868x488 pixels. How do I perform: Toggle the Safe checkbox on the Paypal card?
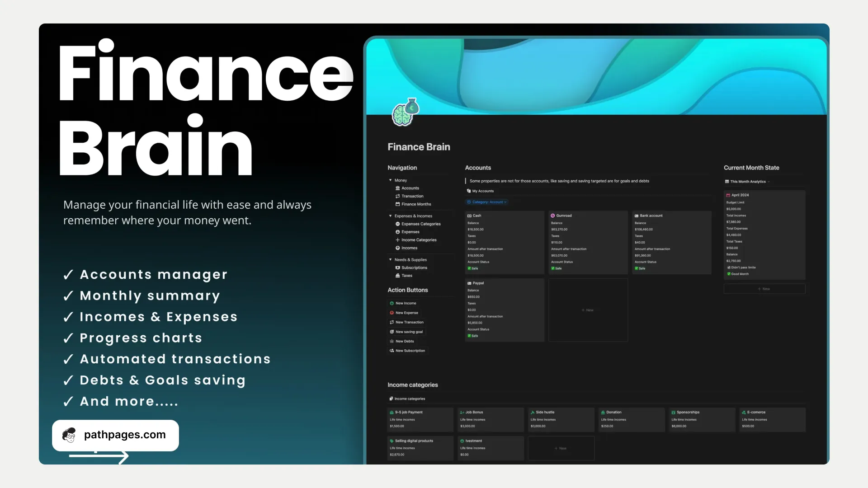tap(469, 336)
